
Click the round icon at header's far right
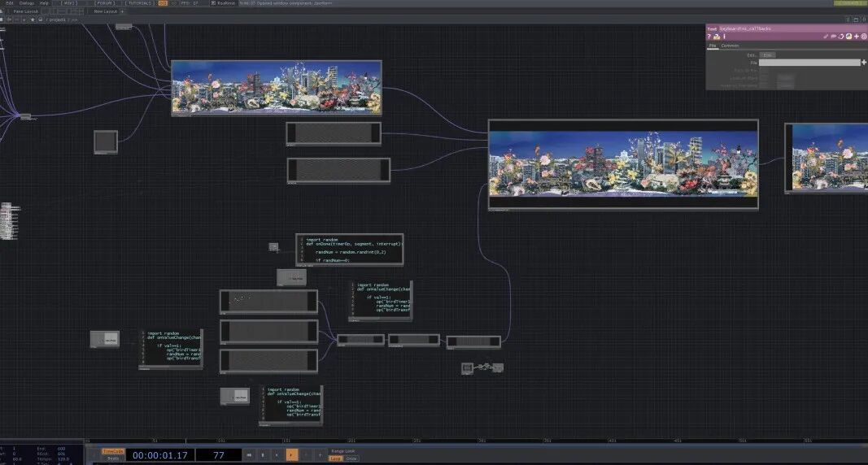tap(864, 37)
